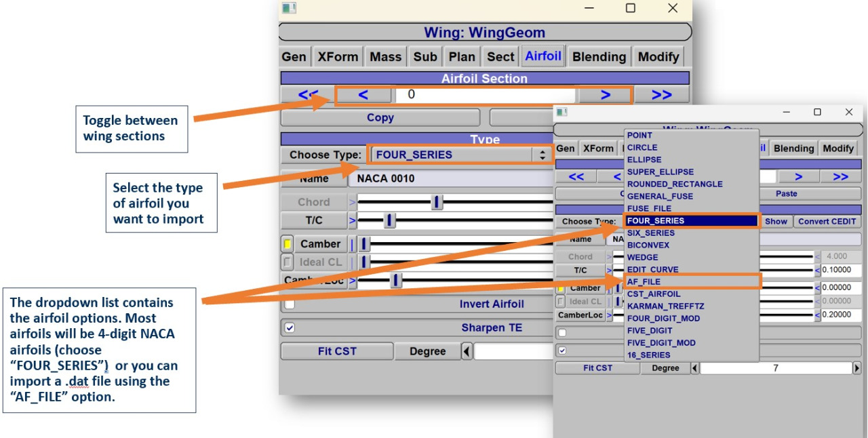Uncheck the Sharpen TE checkbox
868x438 pixels.
pos(290,328)
